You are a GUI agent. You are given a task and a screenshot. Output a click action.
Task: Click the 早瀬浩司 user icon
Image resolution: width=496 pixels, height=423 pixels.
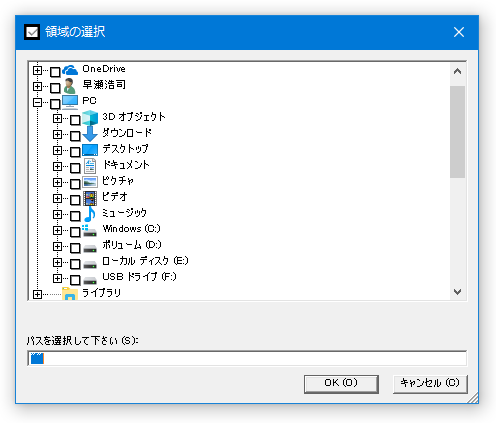pos(70,86)
